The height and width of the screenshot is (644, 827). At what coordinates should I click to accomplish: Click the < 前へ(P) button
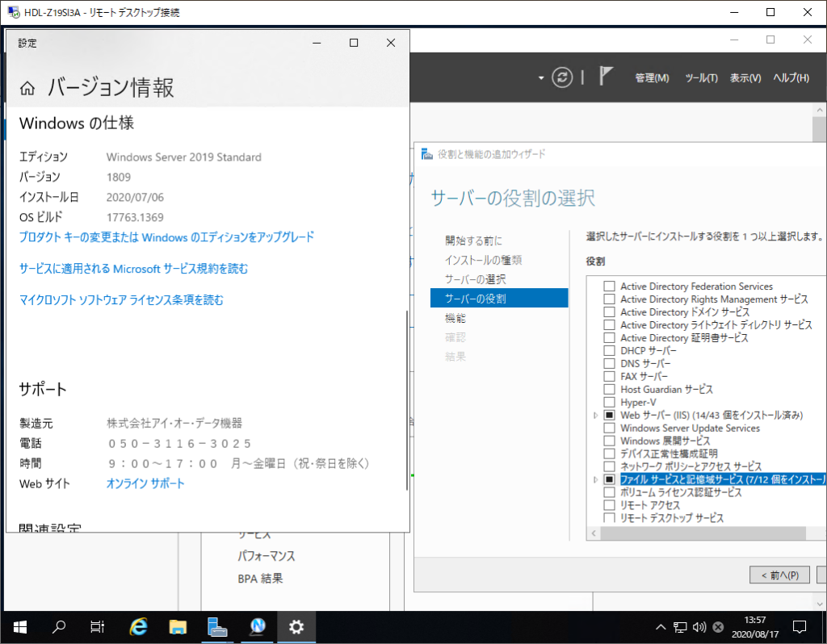(779, 575)
